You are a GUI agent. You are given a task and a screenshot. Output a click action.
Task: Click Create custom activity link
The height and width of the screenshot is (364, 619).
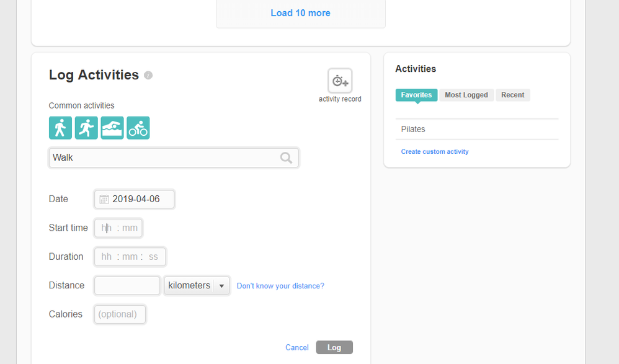(435, 151)
